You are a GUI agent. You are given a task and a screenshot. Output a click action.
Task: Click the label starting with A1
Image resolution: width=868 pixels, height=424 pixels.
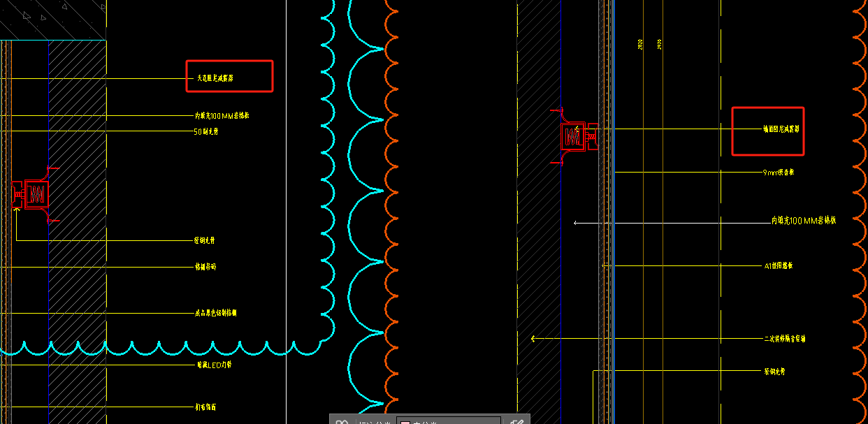click(x=778, y=265)
